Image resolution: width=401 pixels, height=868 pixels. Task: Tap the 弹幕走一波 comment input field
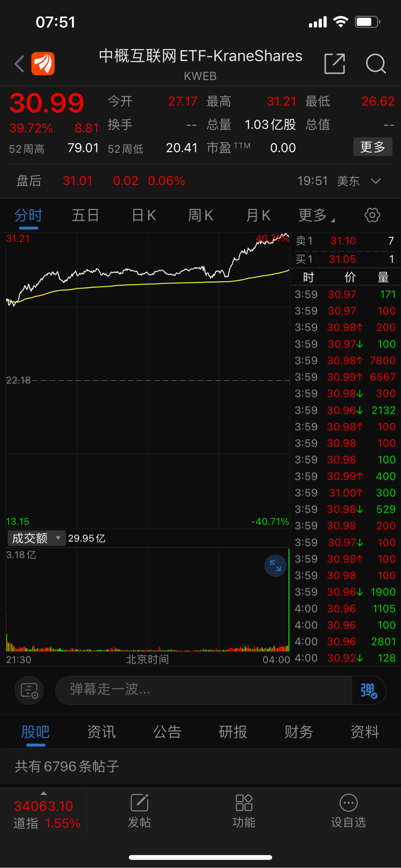click(204, 690)
